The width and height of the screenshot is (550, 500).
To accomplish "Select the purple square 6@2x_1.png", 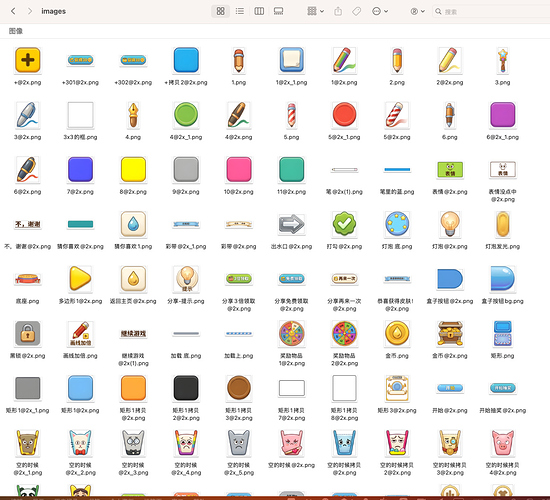I will (503, 115).
